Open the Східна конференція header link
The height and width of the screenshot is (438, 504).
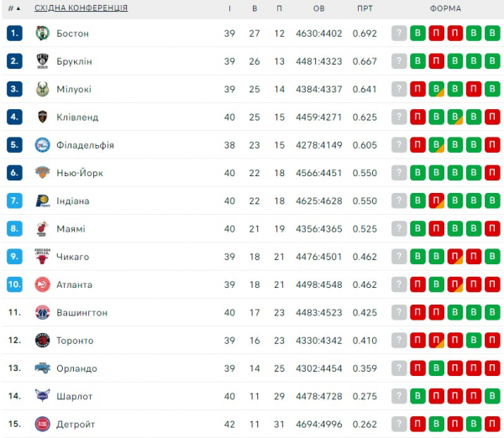click(81, 8)
